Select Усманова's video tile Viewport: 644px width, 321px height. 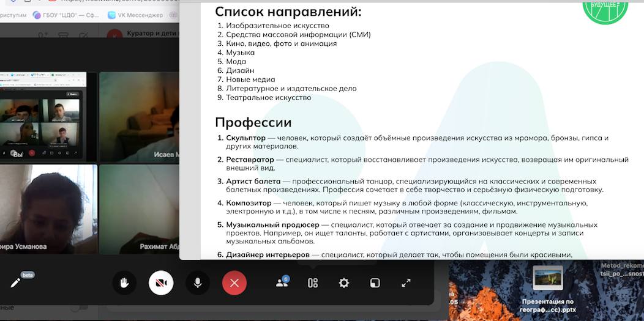[x=48, y=209]
